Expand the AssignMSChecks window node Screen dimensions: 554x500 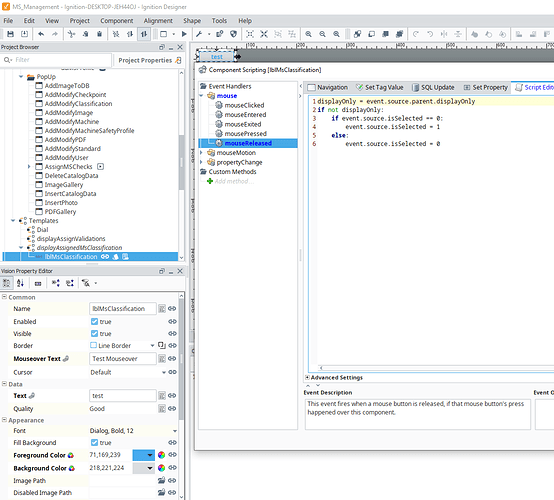(29, 166)
